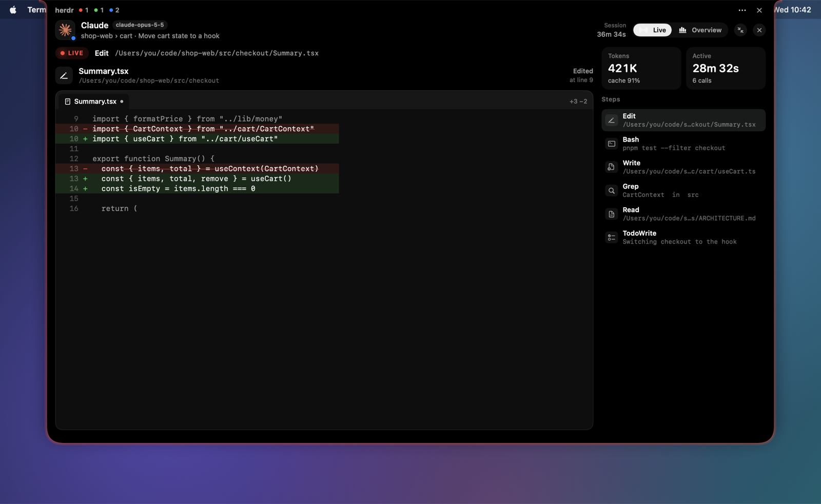Click the Active 28m 32s stat card
This screenshot has width=821, height=504.
click(x=726, y=68)
